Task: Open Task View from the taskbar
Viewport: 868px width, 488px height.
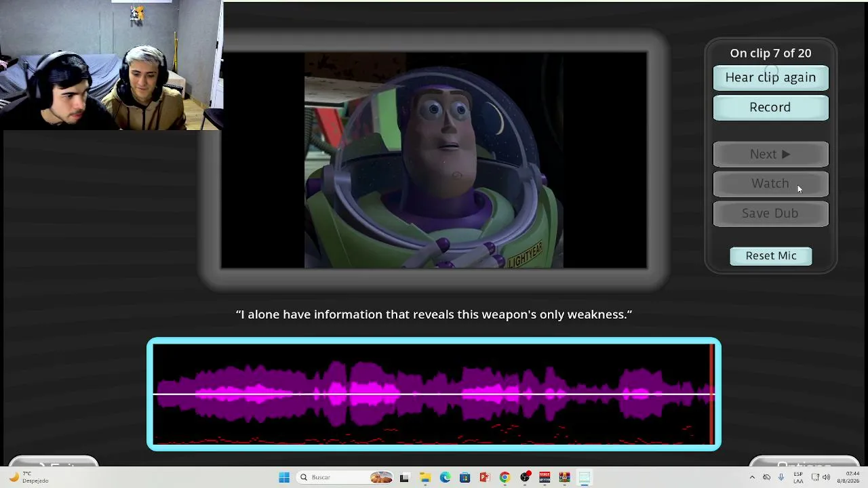Action: point(405,477)
